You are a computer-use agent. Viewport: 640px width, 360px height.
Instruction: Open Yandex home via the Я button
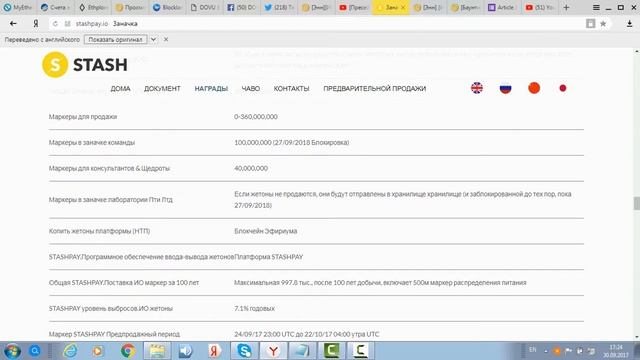pyautogui.click(x=36, y=24)
